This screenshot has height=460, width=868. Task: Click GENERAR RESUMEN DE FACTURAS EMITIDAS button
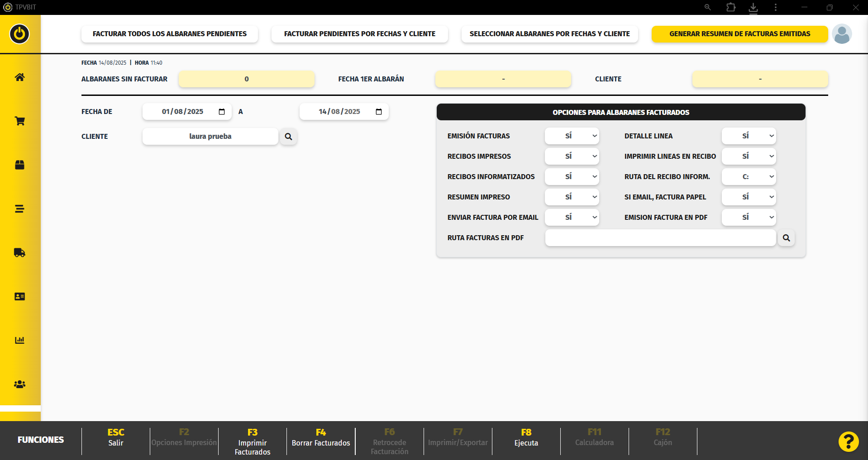(x=739, y=34)
